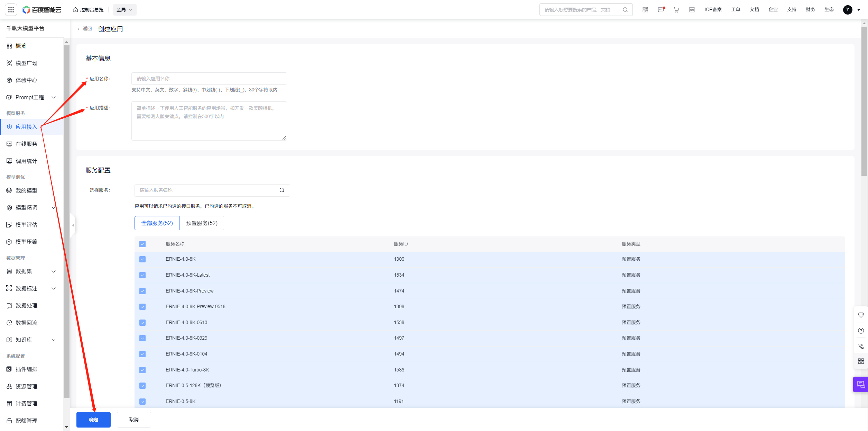Switch to 预置服务(52) tab

202,223
